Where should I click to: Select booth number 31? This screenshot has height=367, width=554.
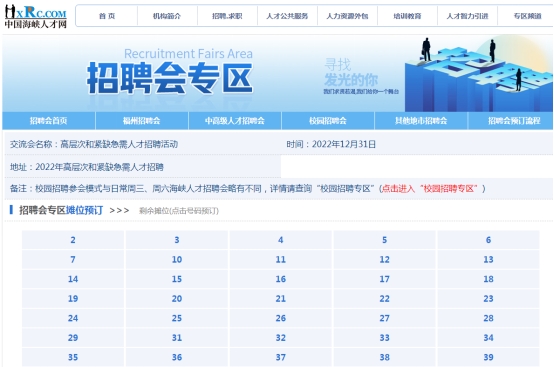click(177, 338)
